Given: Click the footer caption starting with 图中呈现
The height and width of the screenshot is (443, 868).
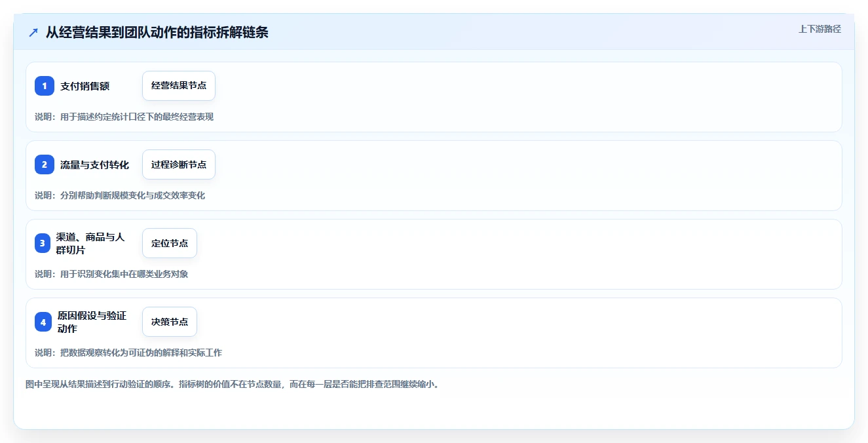Looking at the screenshot, I should click(x=232, y=384).
